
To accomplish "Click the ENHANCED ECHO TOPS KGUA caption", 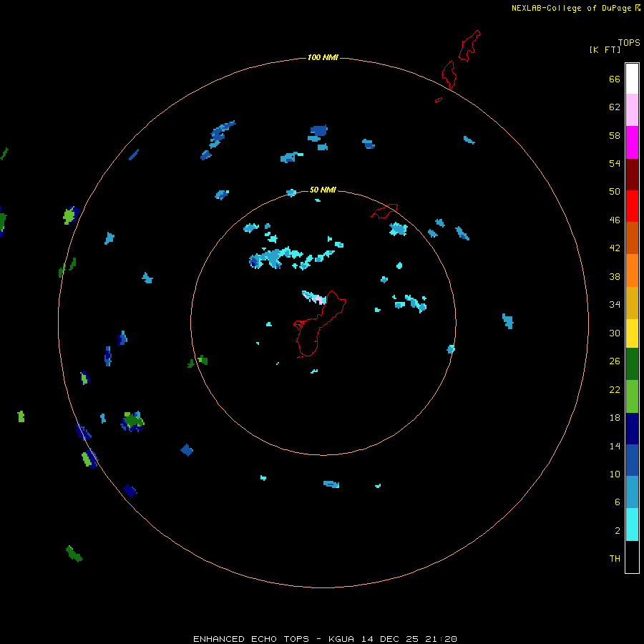I will [325, 639].
